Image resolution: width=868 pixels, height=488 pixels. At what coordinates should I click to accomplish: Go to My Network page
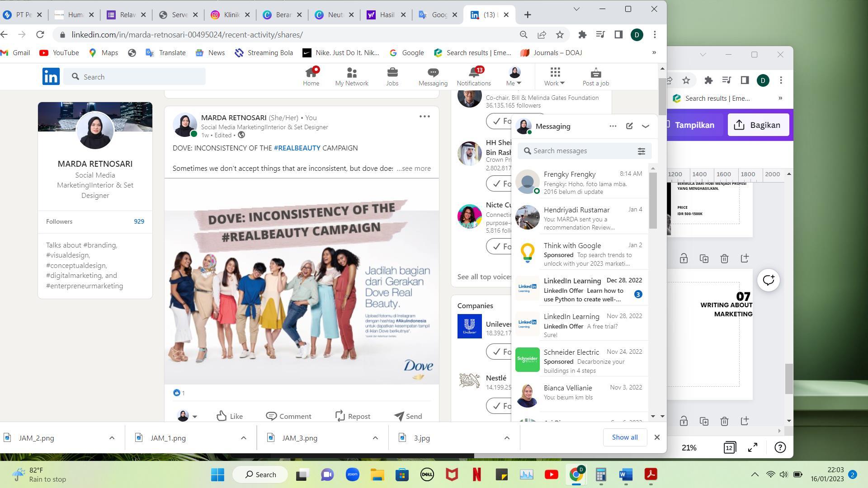click(x=351, y=77)
